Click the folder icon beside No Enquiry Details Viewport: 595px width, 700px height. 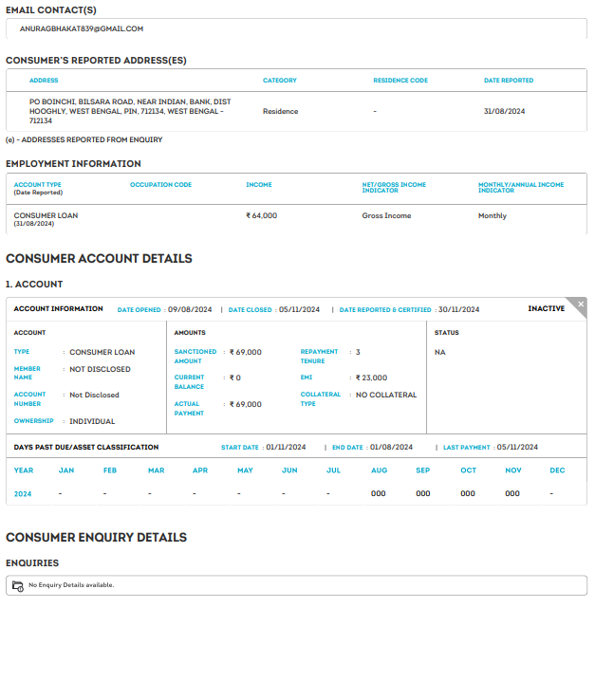(x=17, y=585)
